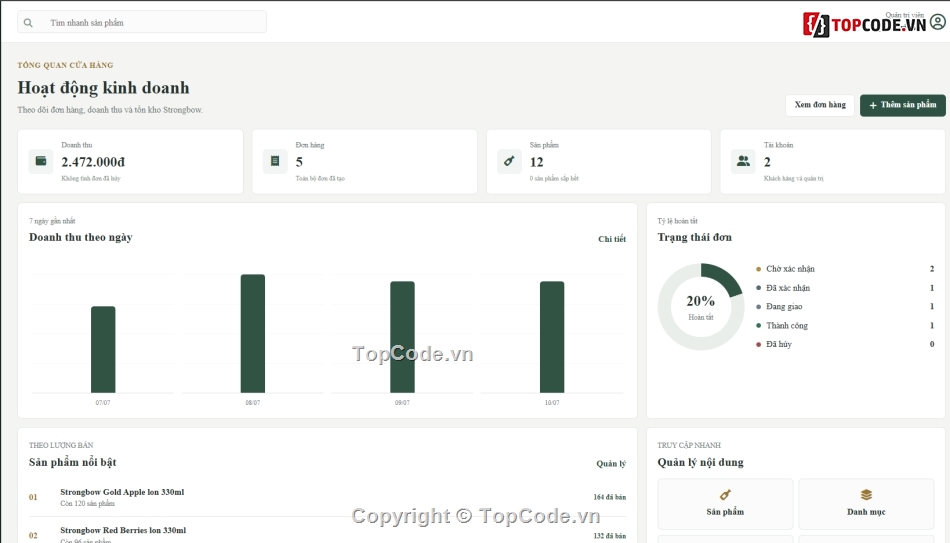Click the layers icon in Danh mục tile

[x=866, y=495]
